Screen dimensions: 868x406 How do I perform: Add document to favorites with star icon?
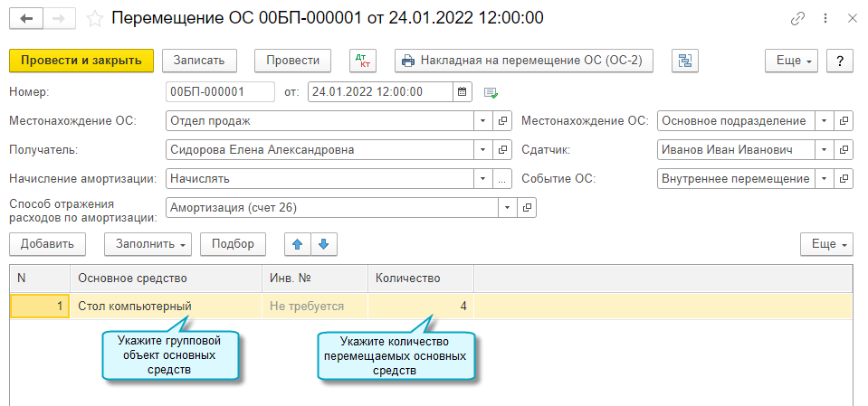click(95, 19)
